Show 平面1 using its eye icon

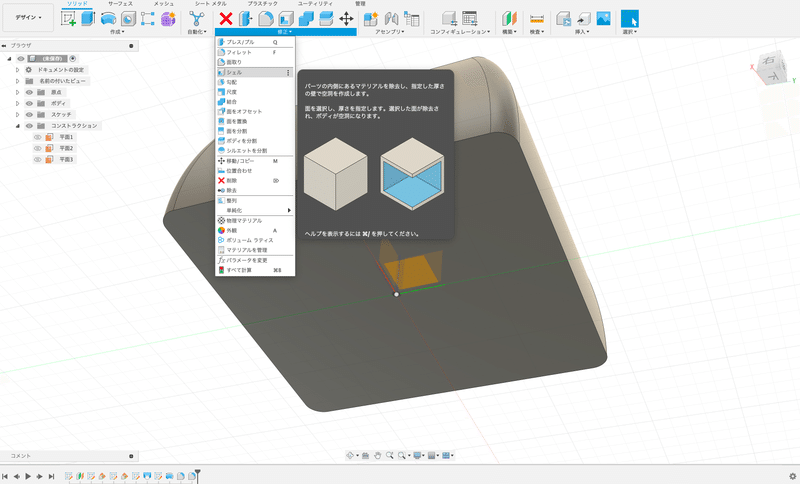(x=37, y=137)
